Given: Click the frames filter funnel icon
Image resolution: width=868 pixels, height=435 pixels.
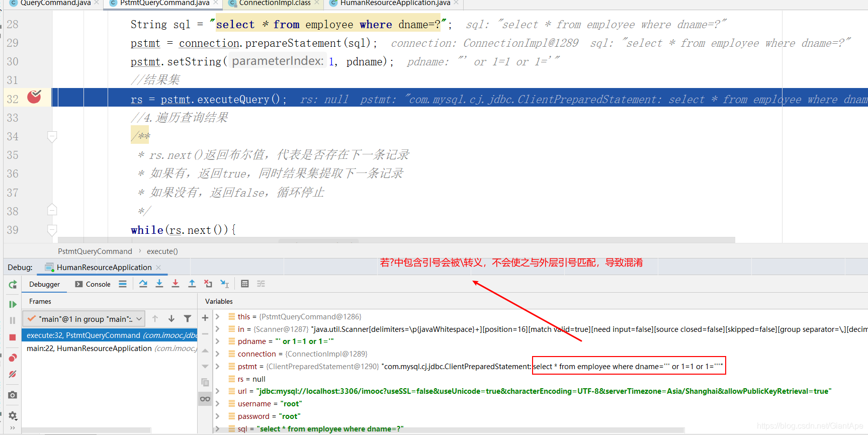Looking at the screenshot, I should (x=188, y=318).
